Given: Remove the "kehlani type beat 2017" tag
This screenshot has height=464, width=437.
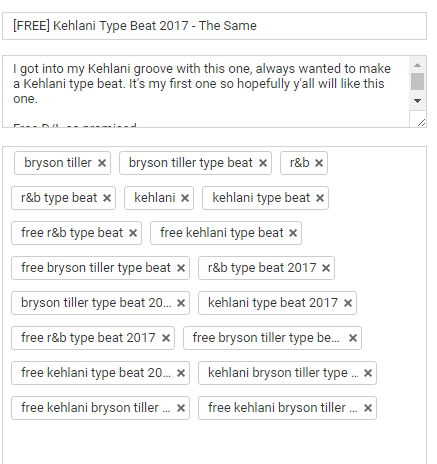Looking at the screenshot, I should pos(348,303).
